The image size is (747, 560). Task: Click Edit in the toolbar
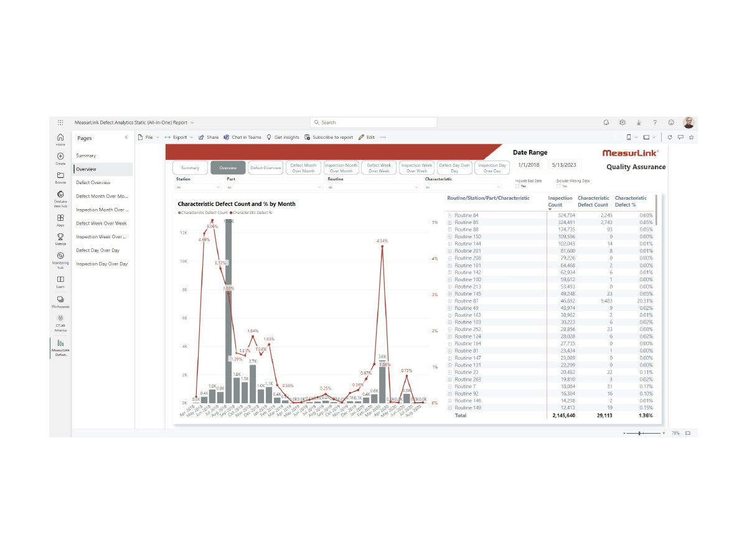point(367,137)
